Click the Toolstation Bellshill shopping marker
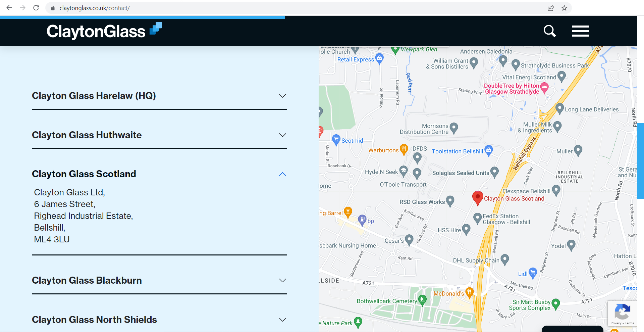The image size is (644, 332). point(489,150)
